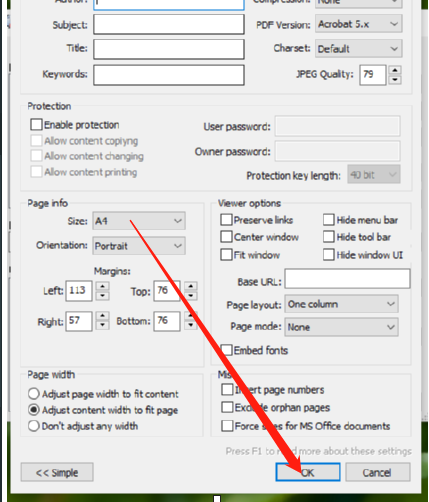Open the page Size dropdown
This screenshot has width=429, height=502.
(139, 221)
